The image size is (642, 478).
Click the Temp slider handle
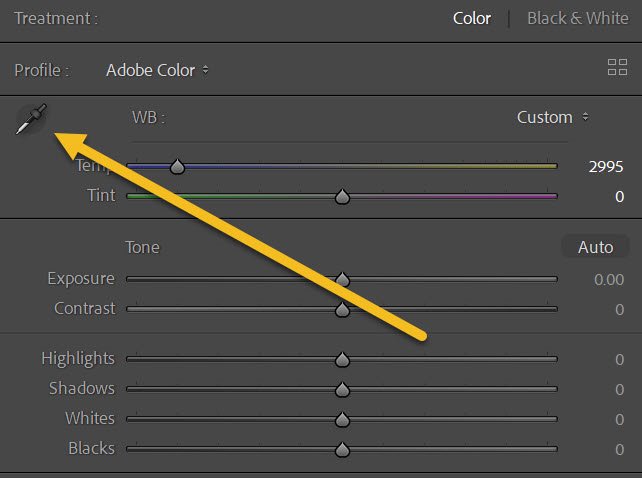pos(177,167)
